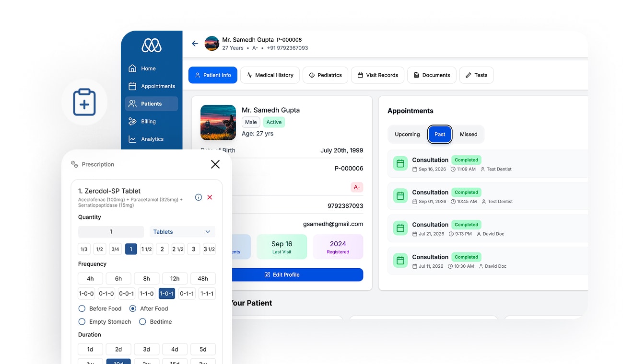Open the Tests tab
Viewport: 634px width, 364px height.
477,75
